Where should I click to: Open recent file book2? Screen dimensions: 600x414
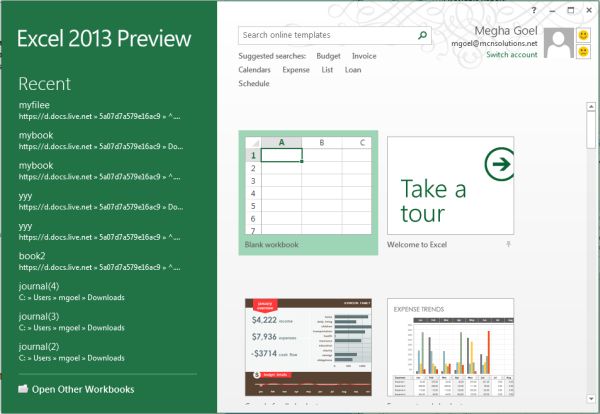tap(99, 262)
